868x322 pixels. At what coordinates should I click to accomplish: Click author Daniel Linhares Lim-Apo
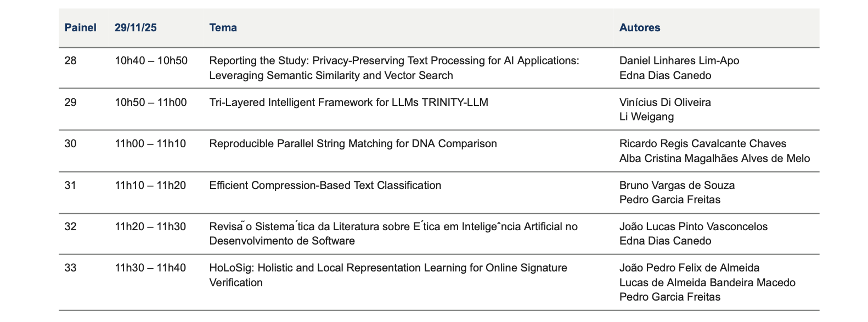[x=679, y=60]
